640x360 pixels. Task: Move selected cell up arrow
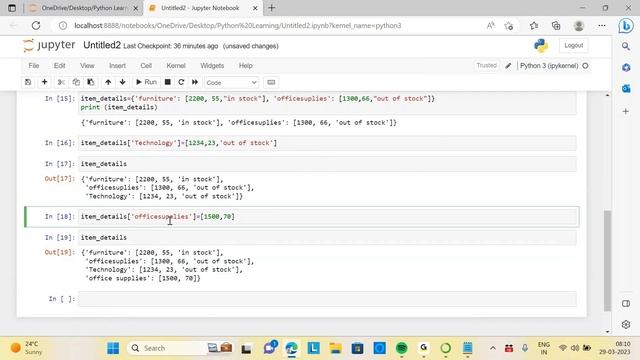[108, 82]
